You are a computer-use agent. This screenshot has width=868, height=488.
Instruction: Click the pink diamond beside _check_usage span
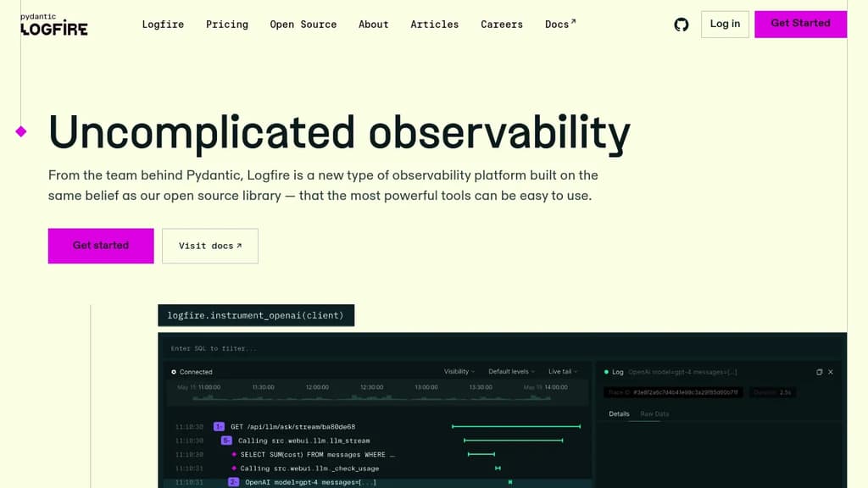tap(234, 469)
